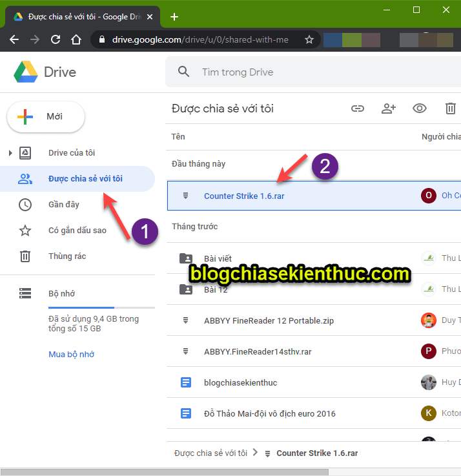This screenshot has width=461, height=476.
Task: Click the search magnifier icon
Action: (x=183, y=72)
